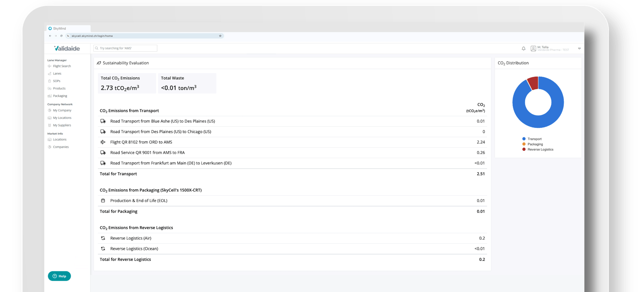Open Lanes from Lane Manager menu
This screenshot has height=292, width=644.
pos(57,73)
